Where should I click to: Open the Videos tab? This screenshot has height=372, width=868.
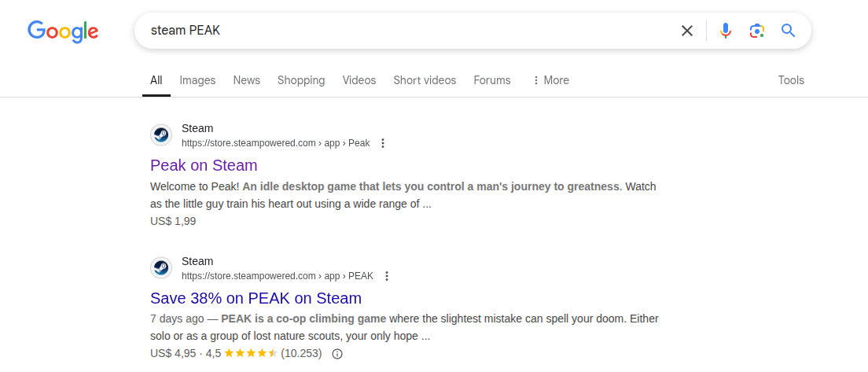(359, 80)
